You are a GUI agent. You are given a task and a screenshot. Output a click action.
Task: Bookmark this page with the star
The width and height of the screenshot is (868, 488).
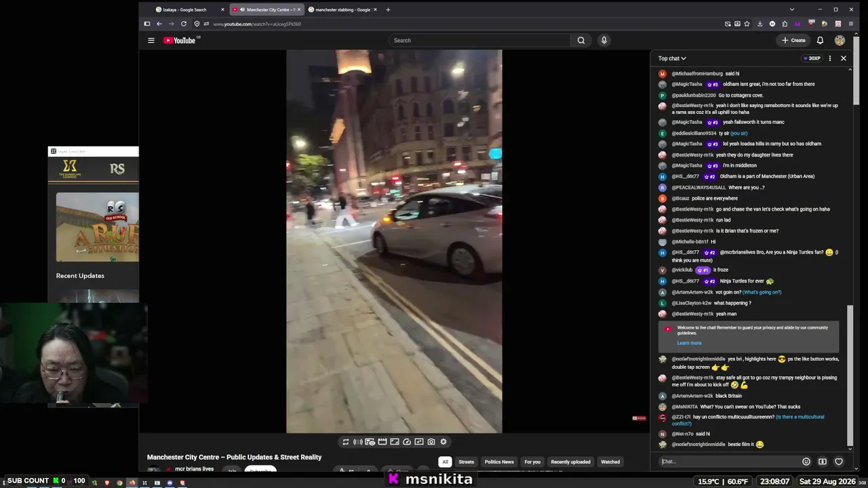click(747, 24)
